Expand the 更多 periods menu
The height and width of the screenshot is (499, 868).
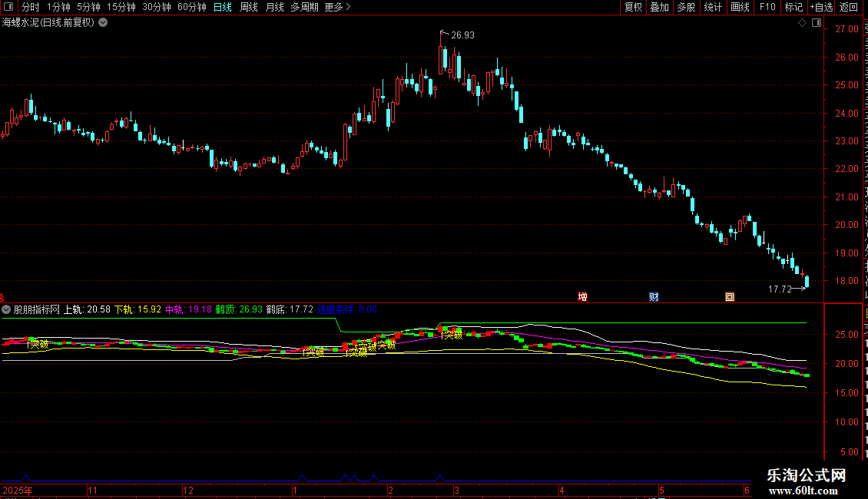click(x=338, y=7)
